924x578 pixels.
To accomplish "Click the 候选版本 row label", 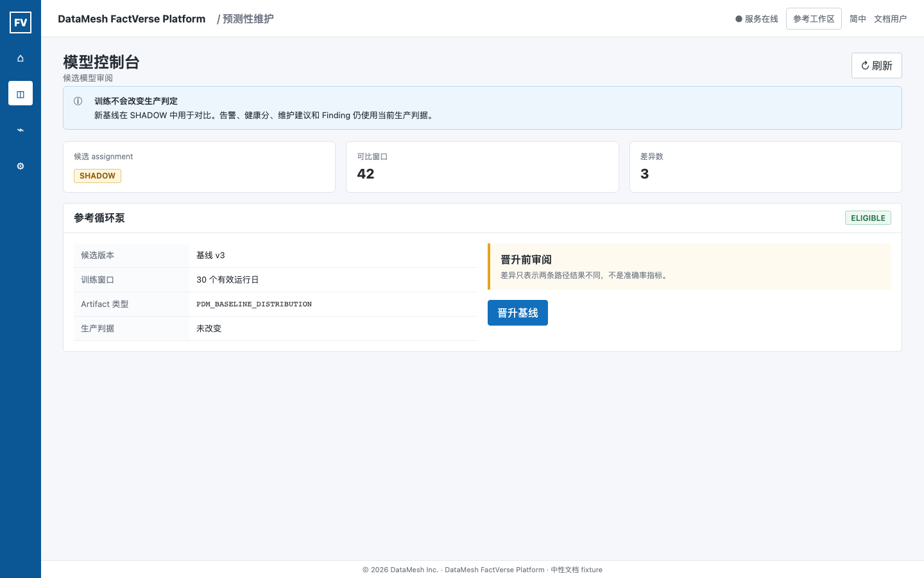I will [98, 256].
